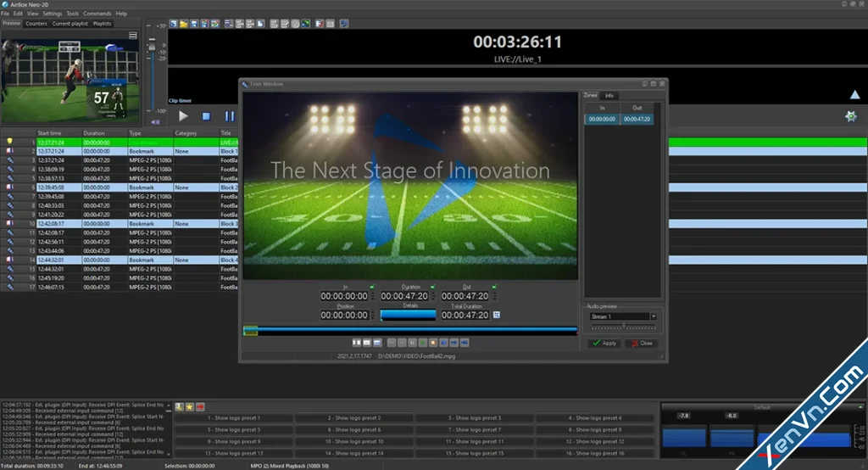Viewport: 868px width, 470px height.
Task: Click the file path D:\DEMO\VIDEO\FootBall2.mpg
Action: 416,356
